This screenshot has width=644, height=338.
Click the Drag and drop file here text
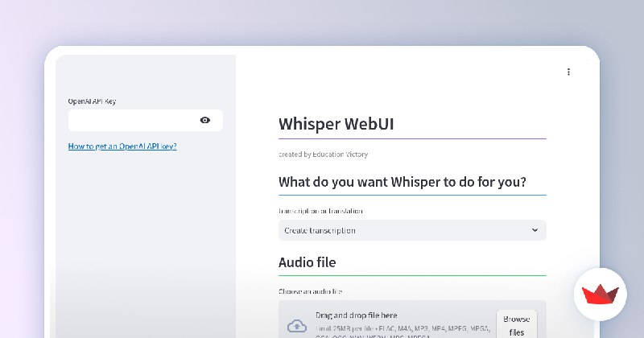(356, 315)
